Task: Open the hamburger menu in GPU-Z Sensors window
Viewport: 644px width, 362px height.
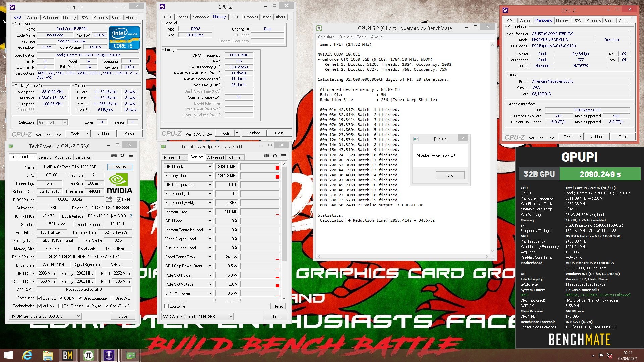Action: click(x=284, y=156)
